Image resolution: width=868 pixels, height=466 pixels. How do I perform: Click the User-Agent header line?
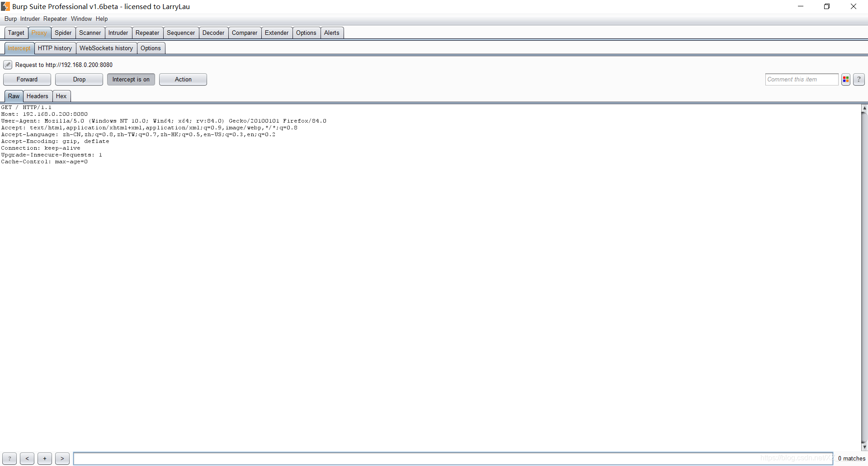tap(164, 121)
